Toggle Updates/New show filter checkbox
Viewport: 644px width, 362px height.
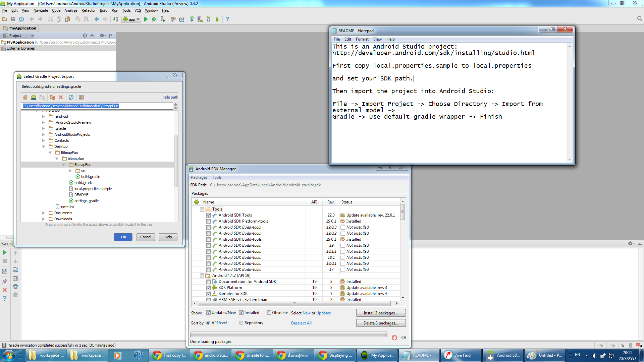[x=208, y=313]
